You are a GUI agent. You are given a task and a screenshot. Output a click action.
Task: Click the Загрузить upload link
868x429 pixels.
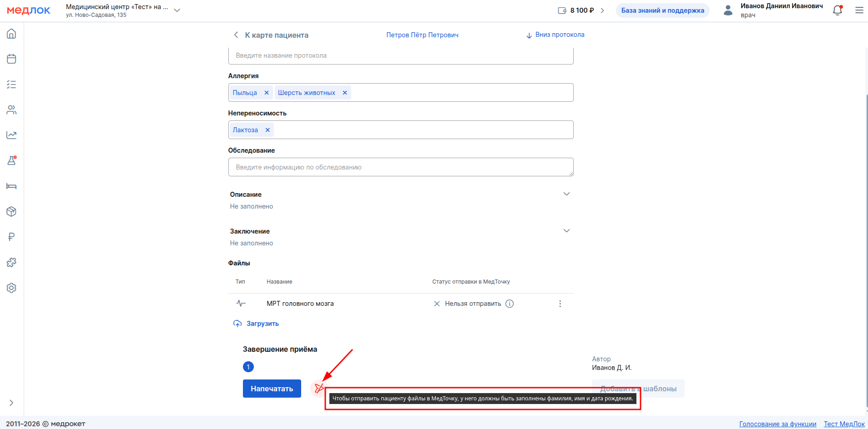[x=262, y=324]
